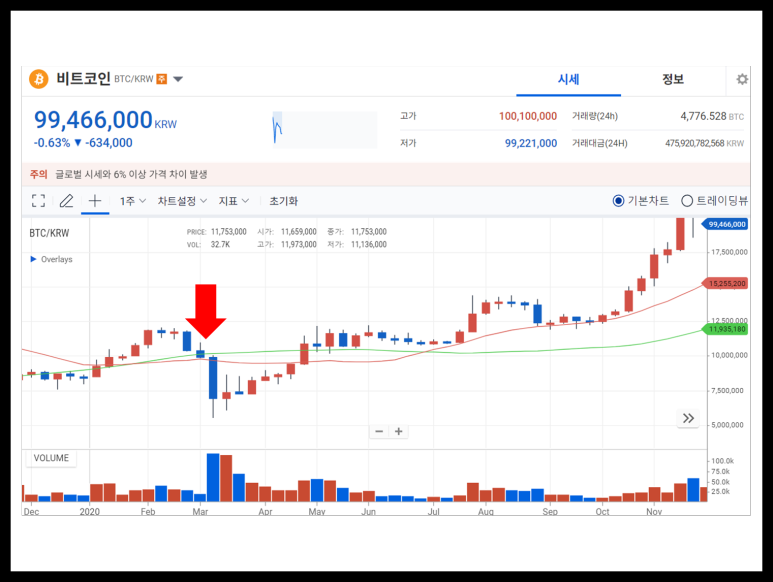Click the orange 주 warning badge
The image size is (773, 582).
point(162,79)
